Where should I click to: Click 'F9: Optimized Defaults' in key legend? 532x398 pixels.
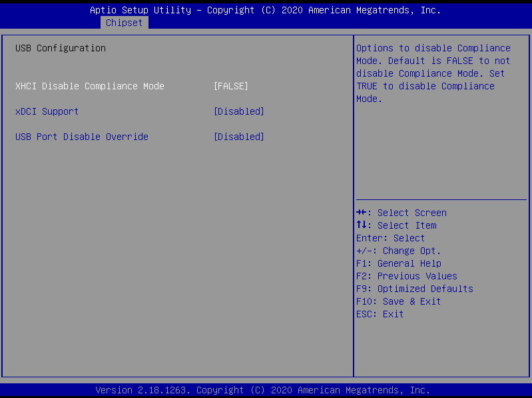(414, 289)
